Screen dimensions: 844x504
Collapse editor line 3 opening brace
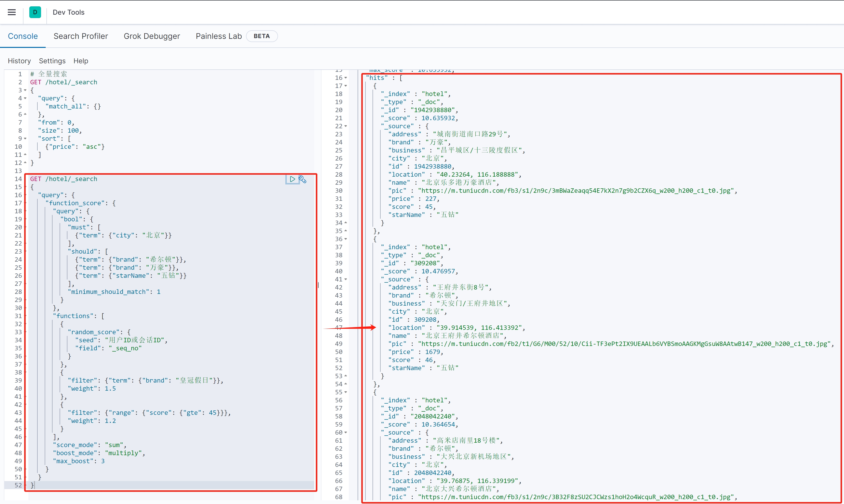pos(25,90)
